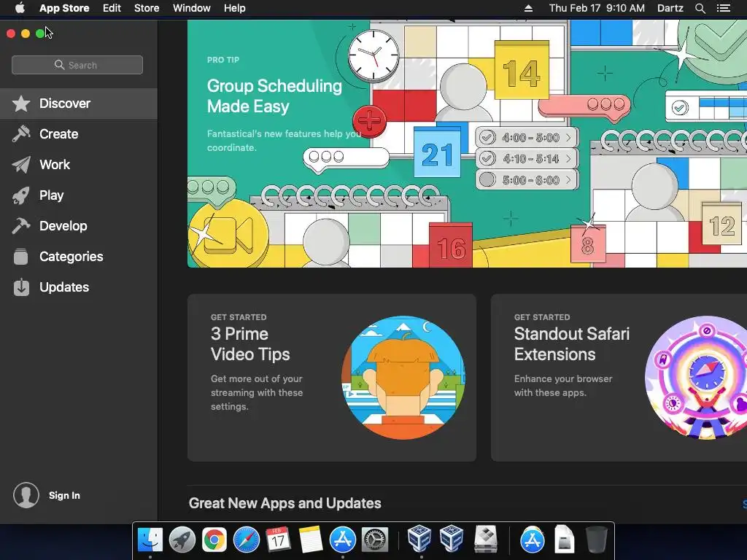
Task: Click the Sign In account avatar
Action: (x=26, y=495)
